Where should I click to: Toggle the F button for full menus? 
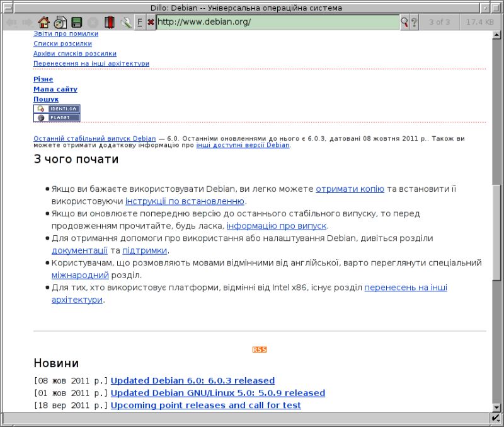[139, 21]
